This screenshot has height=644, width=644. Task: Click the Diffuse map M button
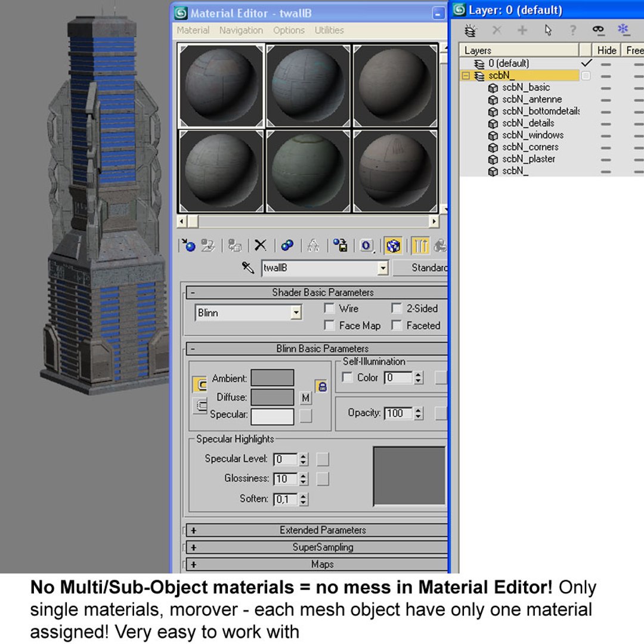pyautogui.click(x=305, y=398)
